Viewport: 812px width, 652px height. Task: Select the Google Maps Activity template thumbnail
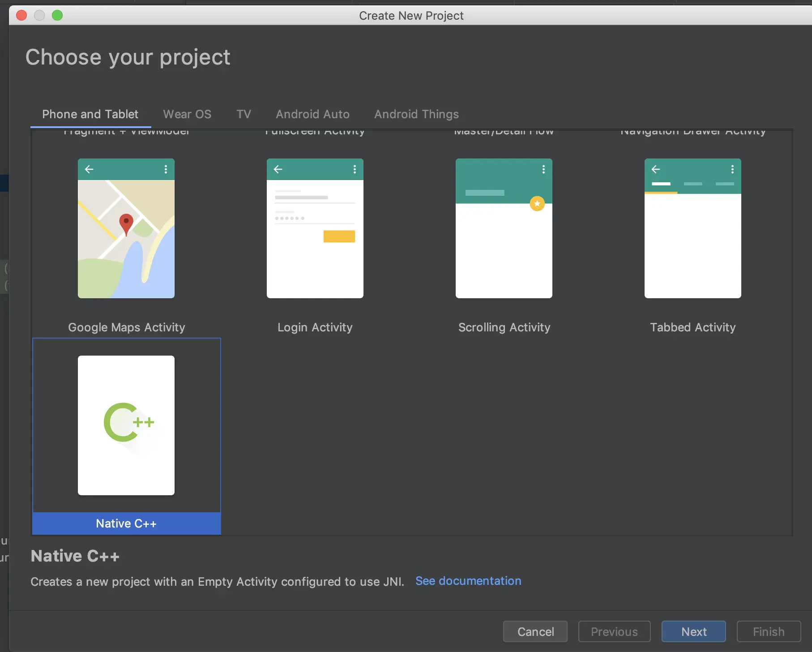coord(126,228)
